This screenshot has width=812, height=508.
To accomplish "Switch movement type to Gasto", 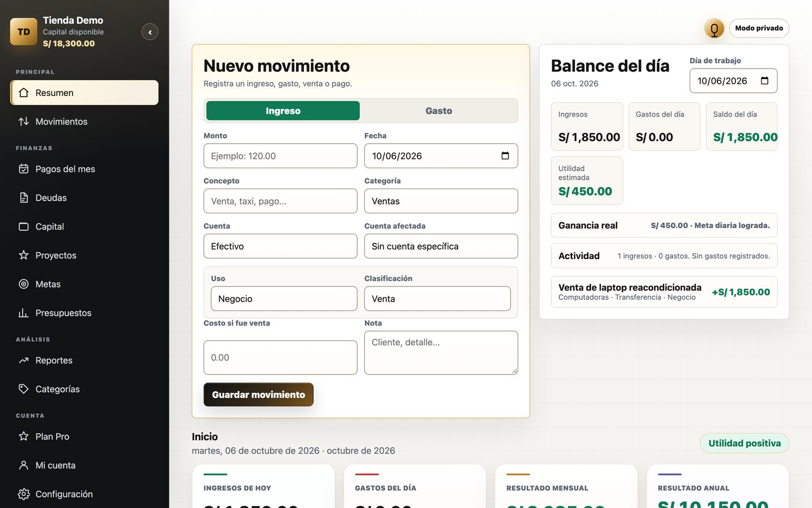I will click(x=438, y=111).
